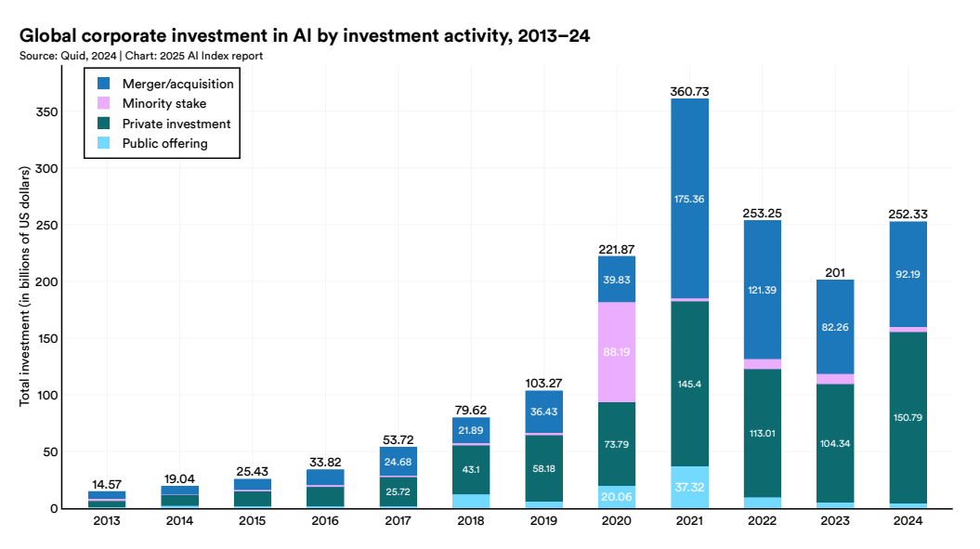Click the 2021 public offering segment labeled 37.32
Screen dimensions: 980x549
pyautogui.click(x=689, y=488)
